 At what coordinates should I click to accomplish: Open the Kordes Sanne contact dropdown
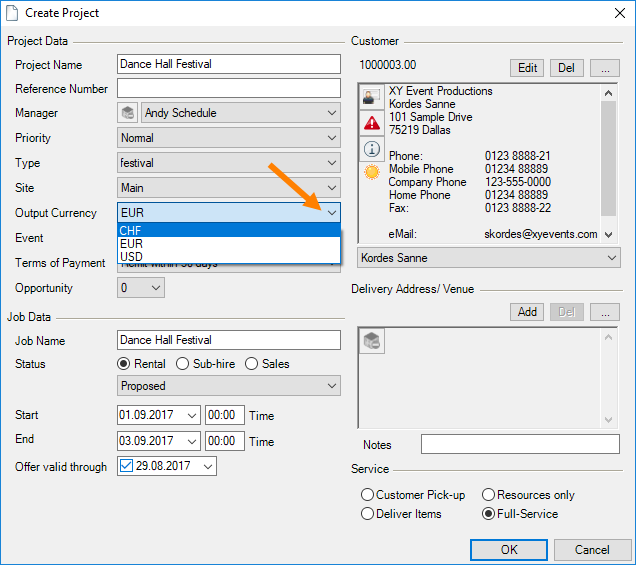pos(611,258)
